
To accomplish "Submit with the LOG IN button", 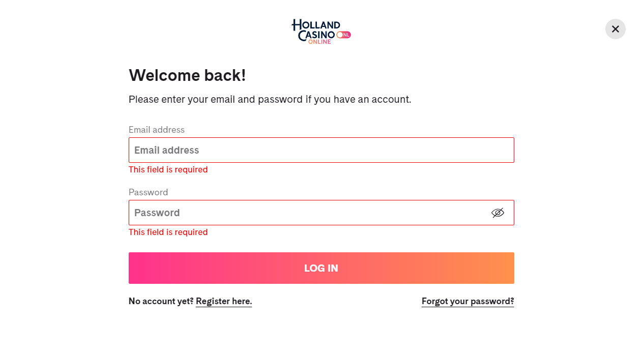I will click(321, 268).
